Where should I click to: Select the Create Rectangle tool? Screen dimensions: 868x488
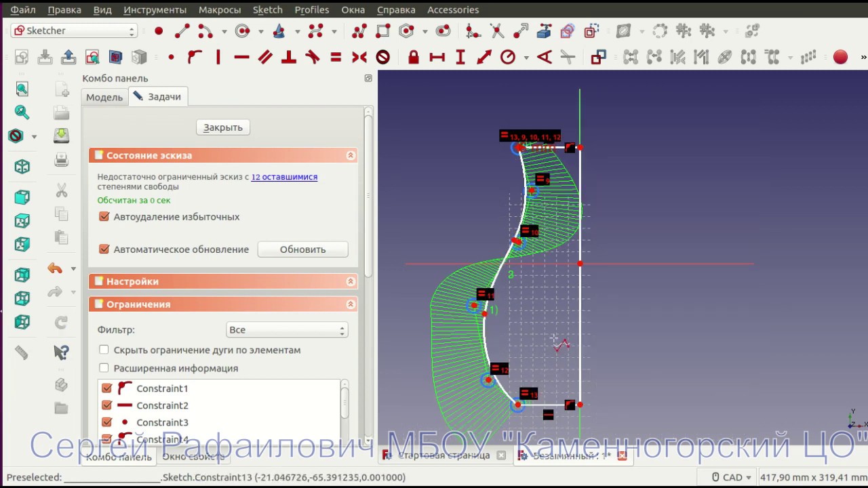click(382, 31)
